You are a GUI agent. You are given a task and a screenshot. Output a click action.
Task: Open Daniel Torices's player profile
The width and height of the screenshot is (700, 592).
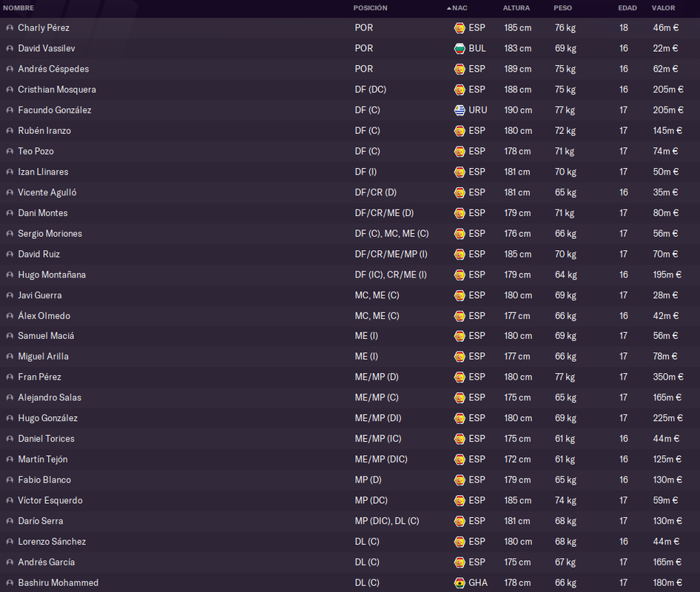pos(46,438)
